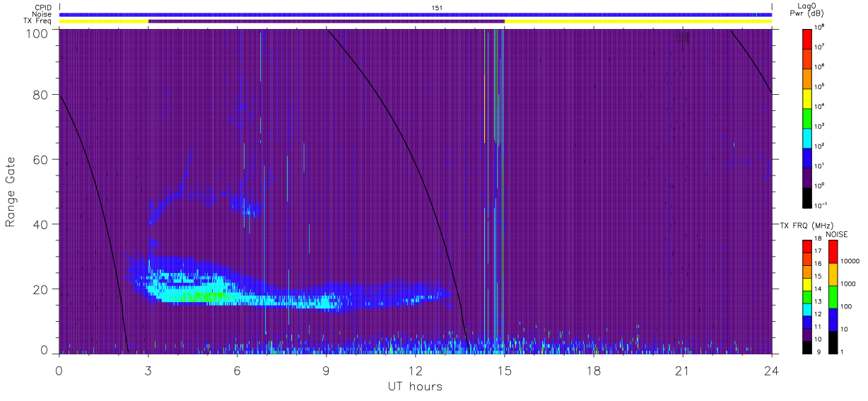Pick the blue segment of the NOISE colorbar
The height and width of the screenshot is (401, 868).
point(833,320)
